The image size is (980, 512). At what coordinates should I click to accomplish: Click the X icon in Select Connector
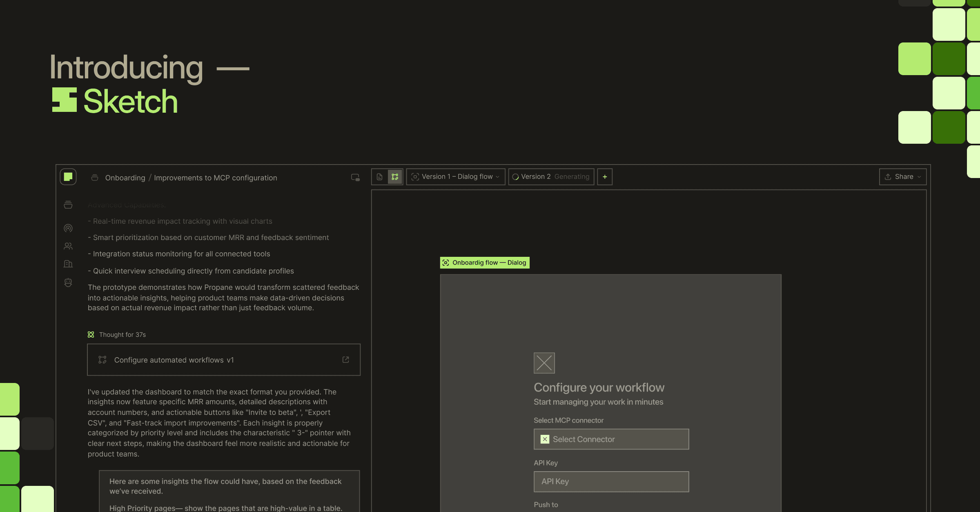(545, 439)
